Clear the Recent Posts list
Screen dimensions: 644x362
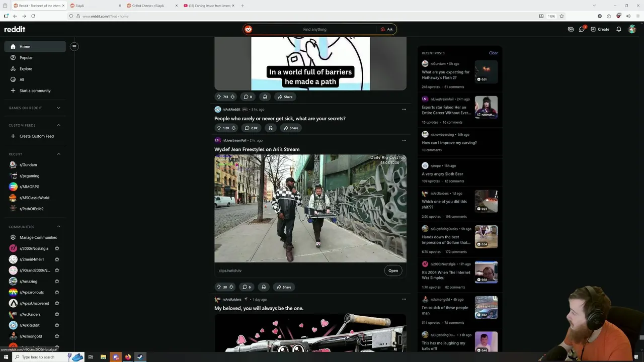(x=493, y=53)
